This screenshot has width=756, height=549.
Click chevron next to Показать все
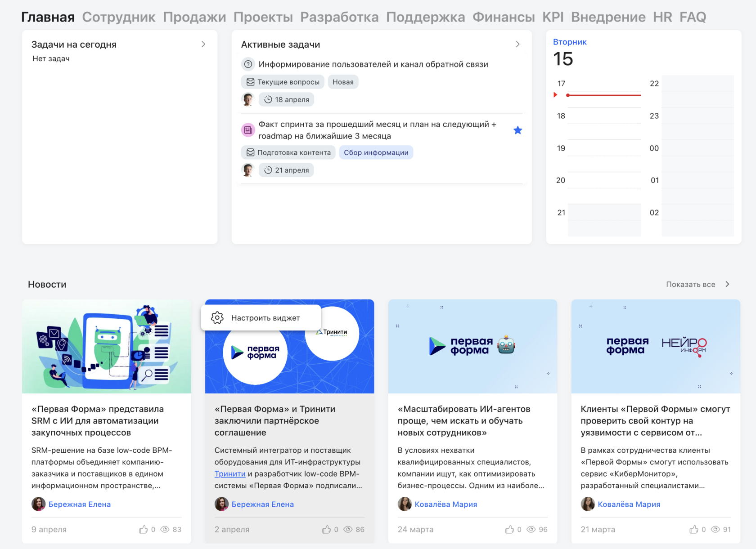tap(728, 284)
